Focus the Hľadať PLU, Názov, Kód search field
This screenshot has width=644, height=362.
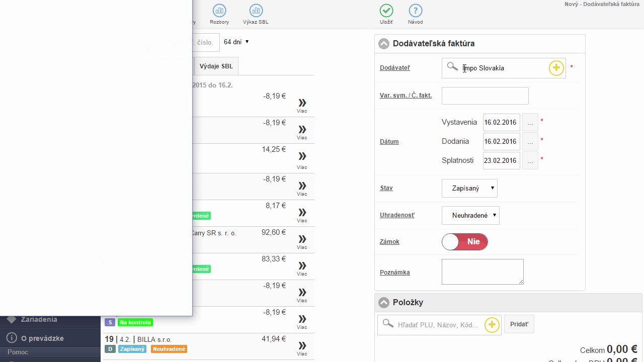click(x=439, y=325)
